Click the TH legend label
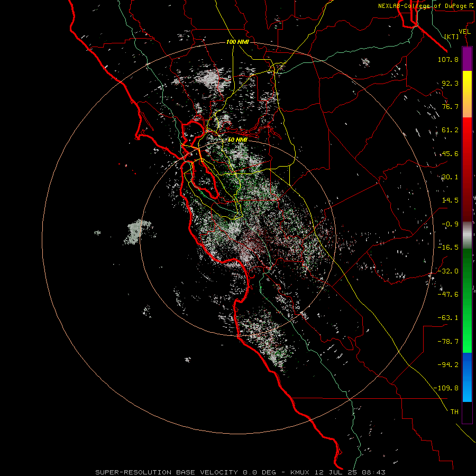 [x=454, y=412]
